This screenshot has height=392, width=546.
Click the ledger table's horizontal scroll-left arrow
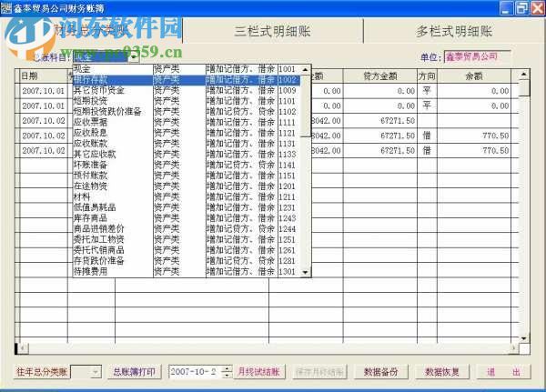[x=22, y=347]
